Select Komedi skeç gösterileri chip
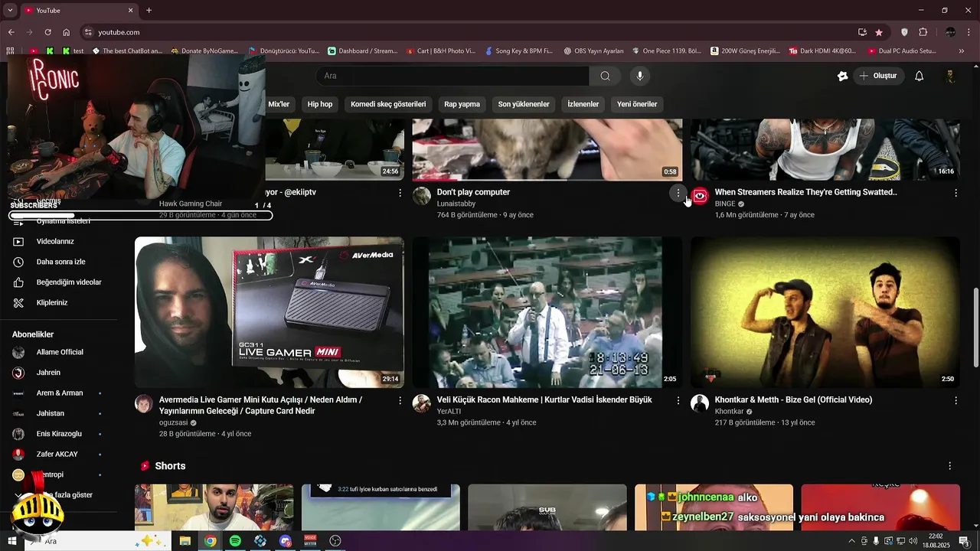 tap(388, 104)
